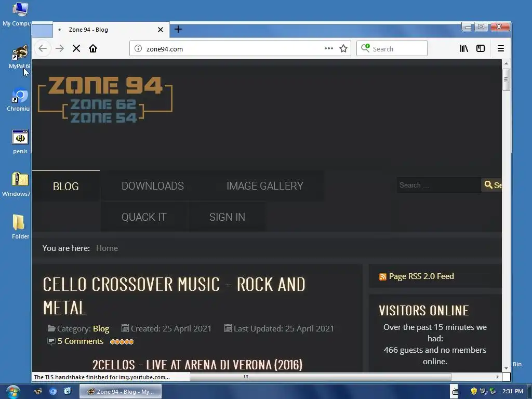This screenshot has width=532, height=399.
Task: Click the site search magnifier button
Action: pos(491,185)
